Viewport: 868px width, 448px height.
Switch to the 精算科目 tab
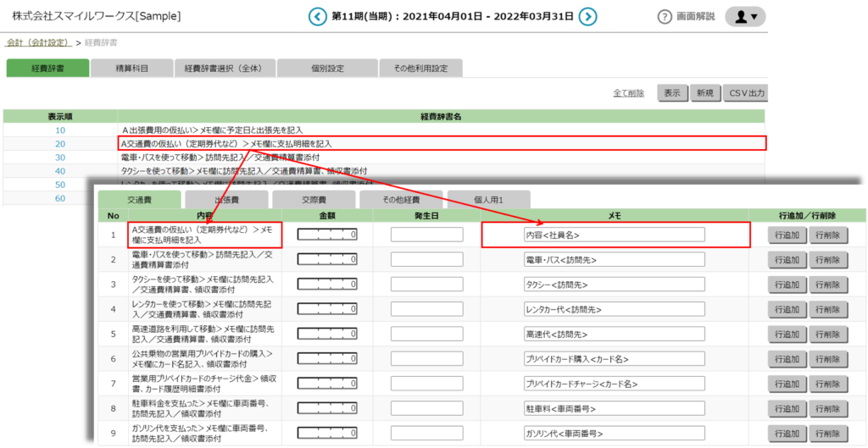click(131, 68)
